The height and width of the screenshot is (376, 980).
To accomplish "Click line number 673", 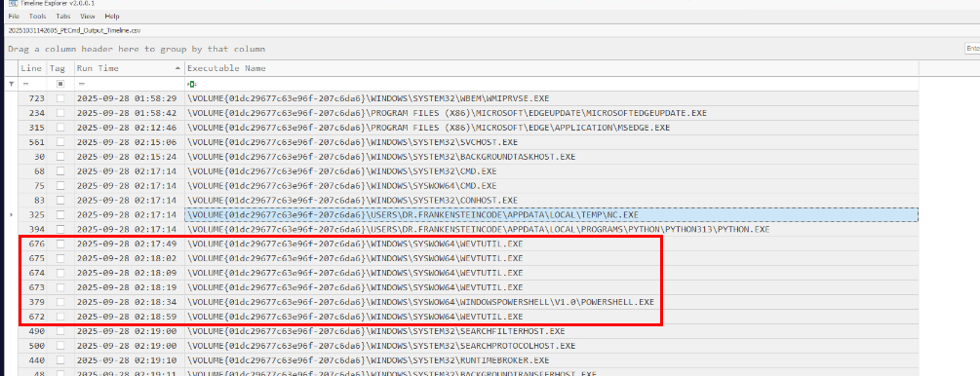I will pos(37,287).
